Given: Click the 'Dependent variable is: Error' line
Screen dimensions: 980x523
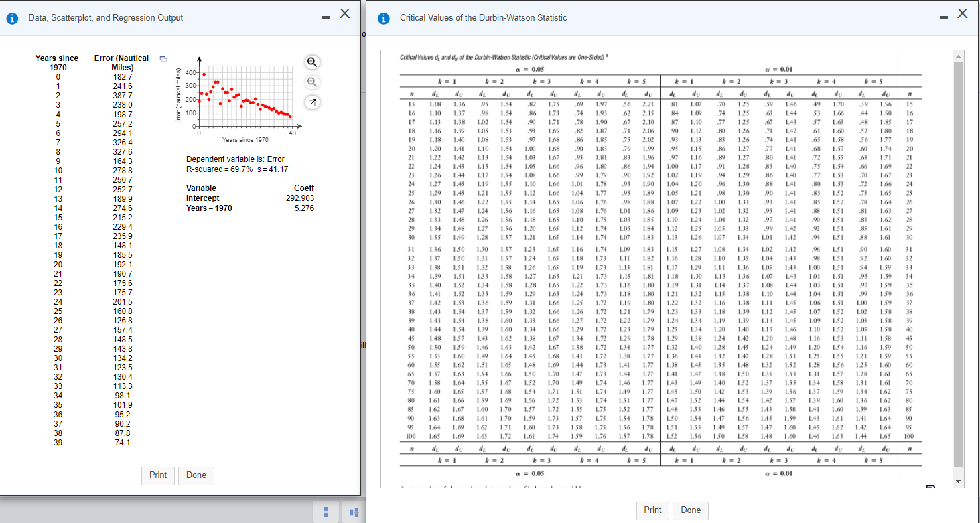Looking at the screenshot, I should (x=235, y=159).
